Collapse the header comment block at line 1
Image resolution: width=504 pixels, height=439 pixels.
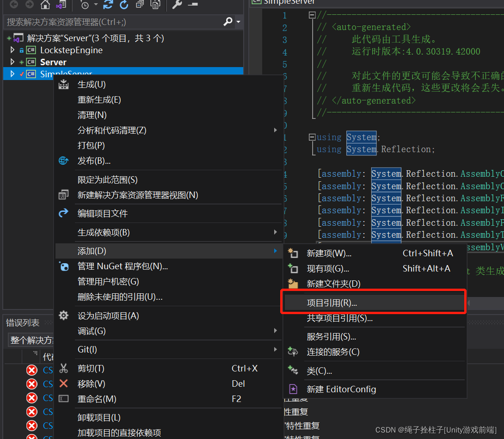click(312, 15)
